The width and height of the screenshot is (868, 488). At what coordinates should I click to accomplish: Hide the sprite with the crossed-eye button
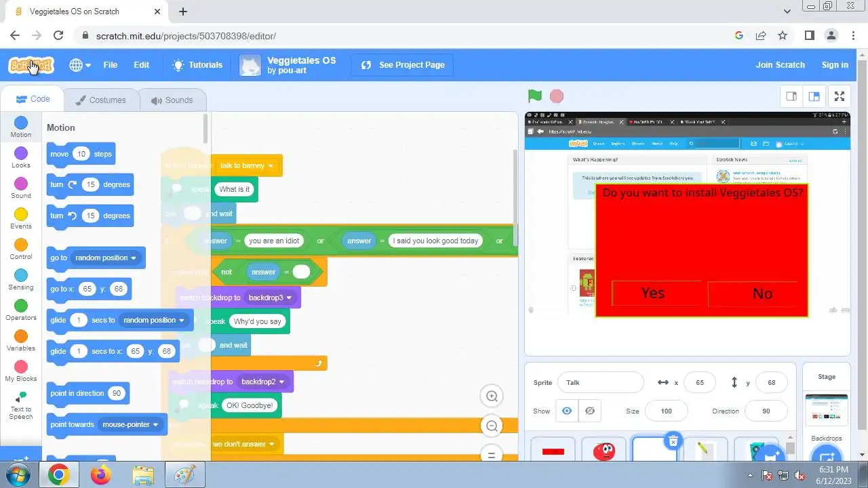590,411
